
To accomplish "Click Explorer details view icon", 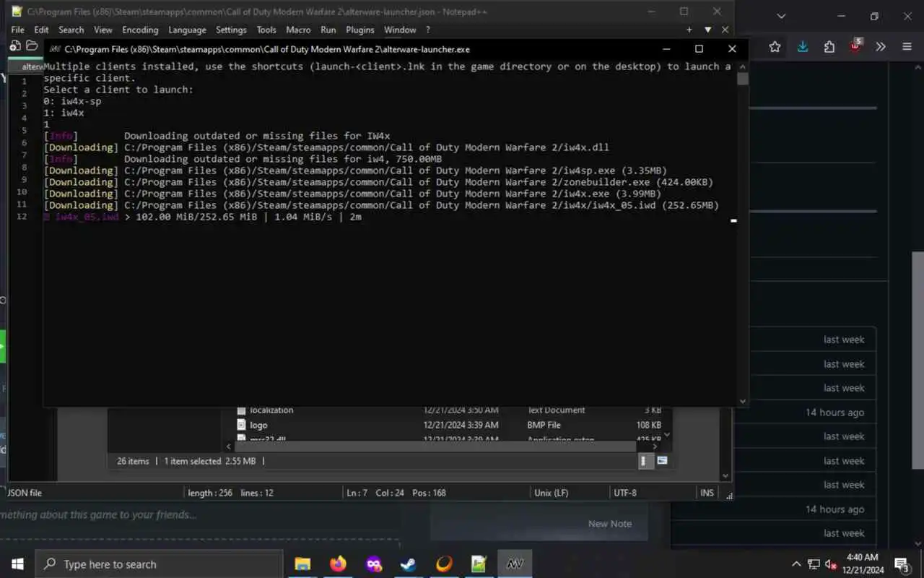I will [x=645, y=461].
